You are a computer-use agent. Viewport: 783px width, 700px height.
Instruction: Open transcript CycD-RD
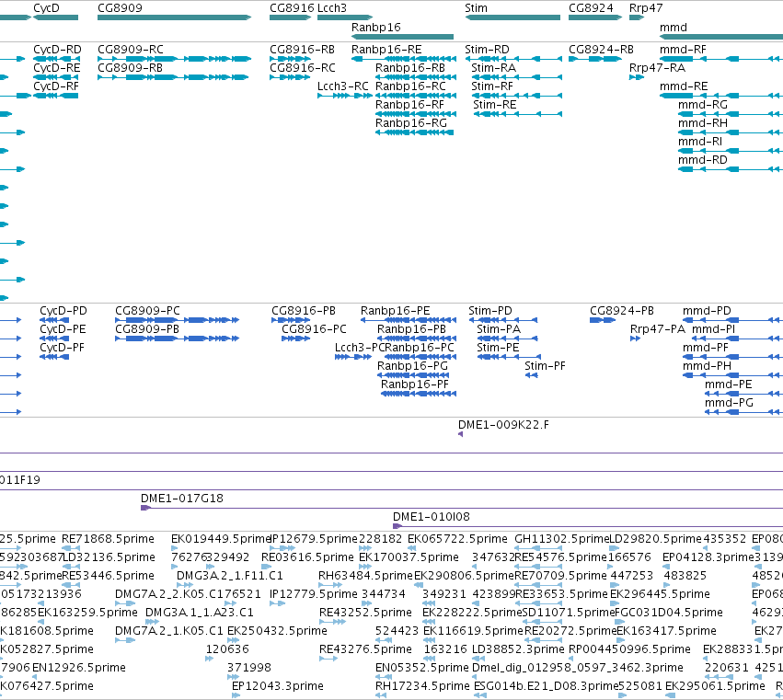(x=55, y=59)
